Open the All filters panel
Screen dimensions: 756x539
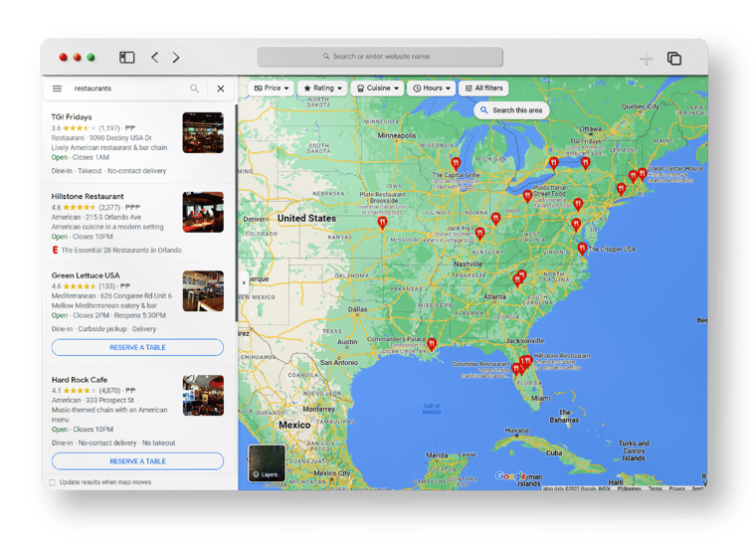[x=483, y=89]
